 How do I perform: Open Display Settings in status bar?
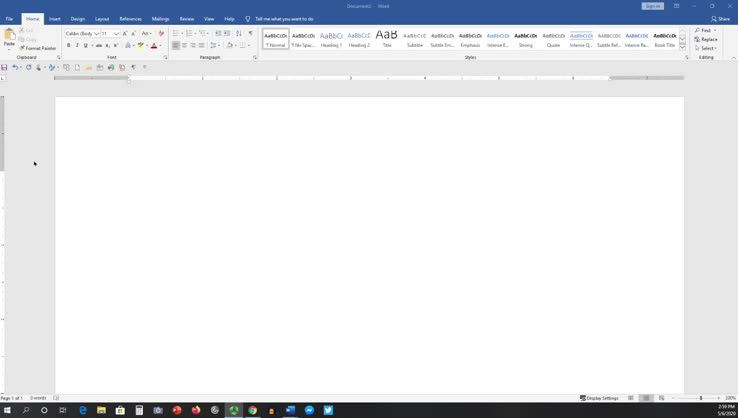[599, 398]
